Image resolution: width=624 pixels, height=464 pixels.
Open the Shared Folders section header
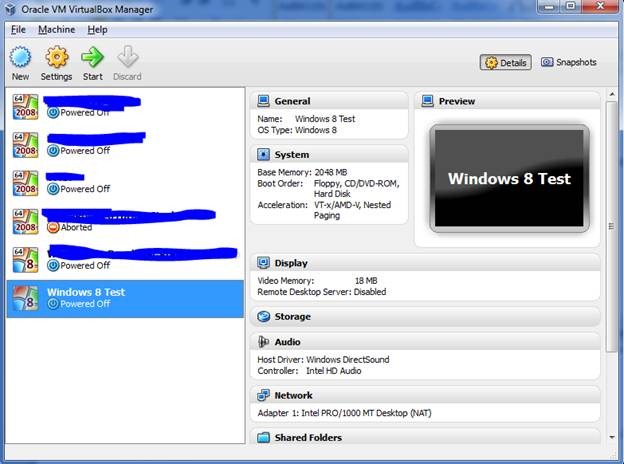coord(425,437)
